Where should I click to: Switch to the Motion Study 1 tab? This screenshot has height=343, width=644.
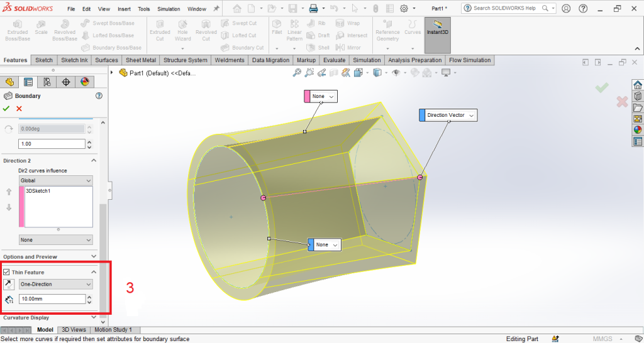(x=113, y=330)
